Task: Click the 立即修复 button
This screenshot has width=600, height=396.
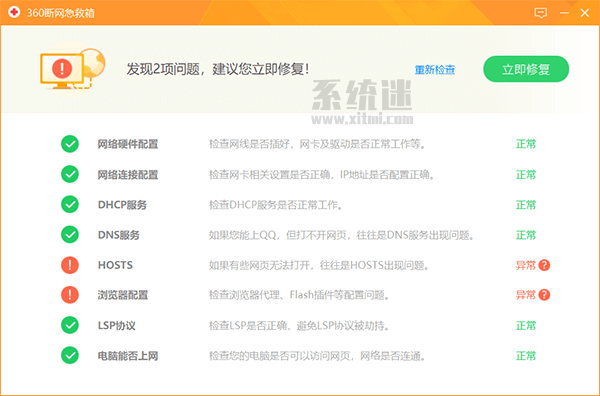Action: (x=526, y=69)
